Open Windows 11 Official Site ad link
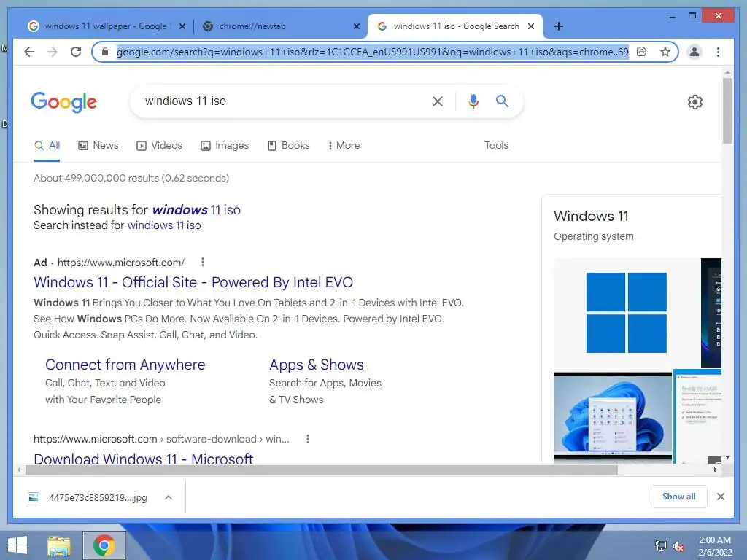 click(x=193, y=282)
